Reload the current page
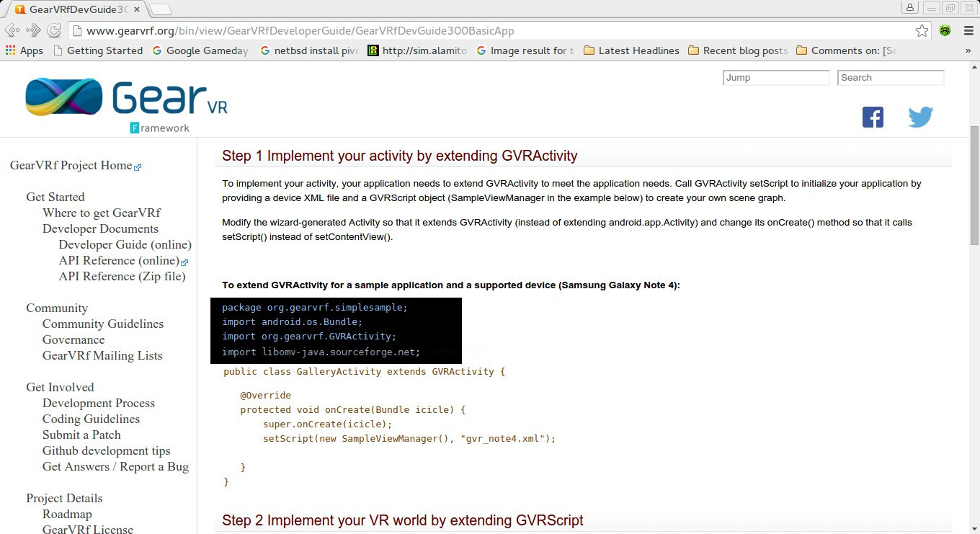This screenshot has width=980, height=534. [x=54, y=30]
